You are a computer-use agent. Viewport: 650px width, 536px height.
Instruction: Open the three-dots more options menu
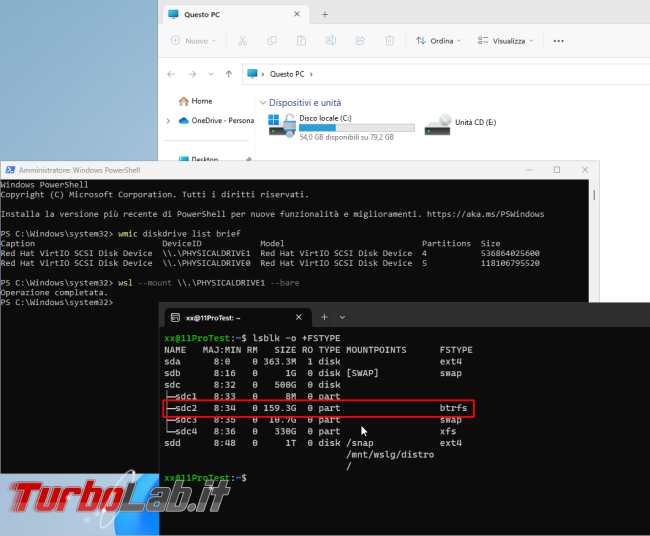point(558,41)
